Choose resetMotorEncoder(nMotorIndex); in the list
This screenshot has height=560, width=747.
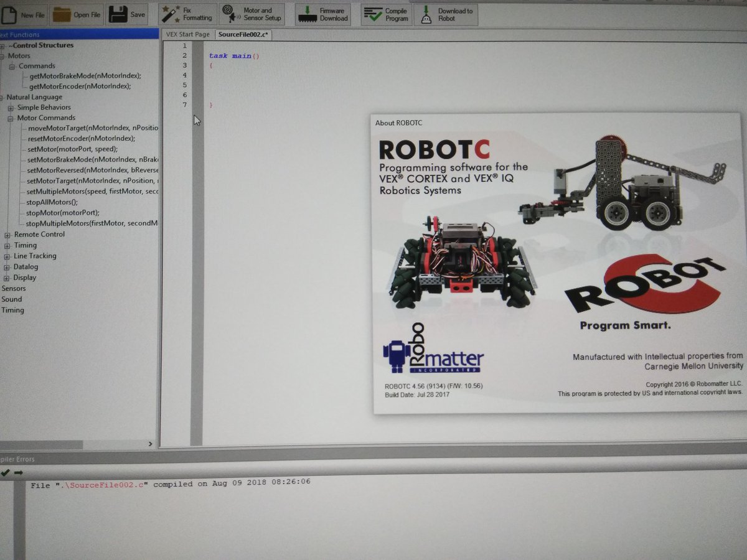(81, 138)
